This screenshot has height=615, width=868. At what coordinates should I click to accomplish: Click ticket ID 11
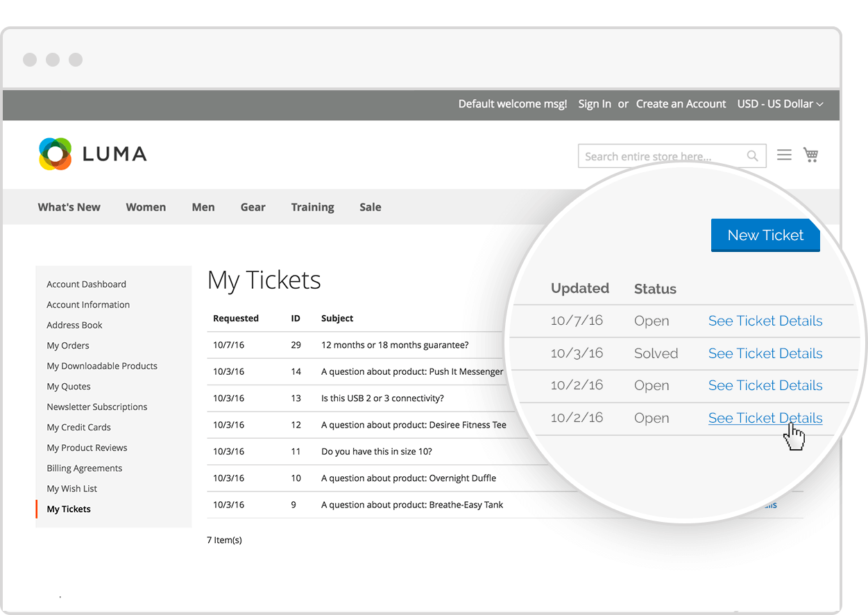click(x=296, y=451)
